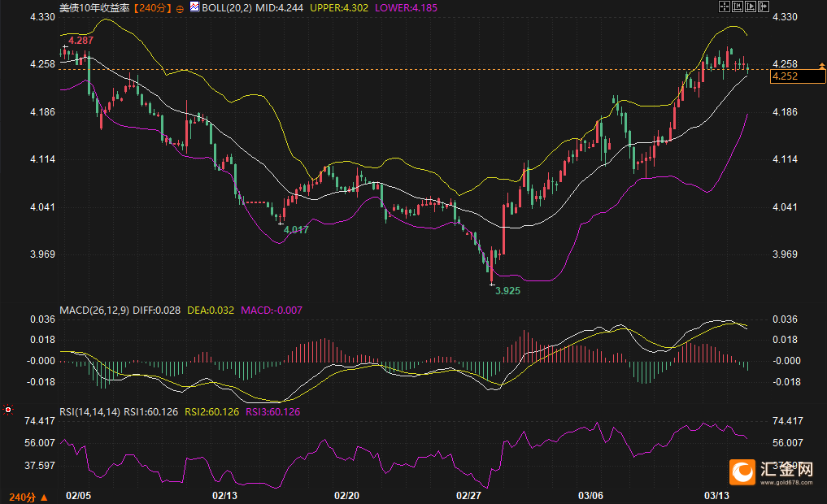Click the scroll-right exit arrow icon
Viewport: 827px width, 504px height.
pyautogui.click(x=763, y=7)
